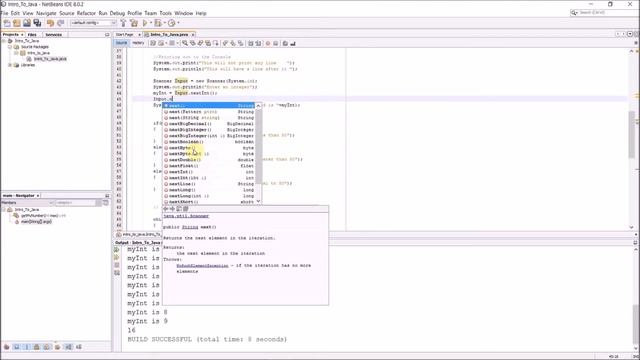Open the Run Project dropdown arrow
Screen dimensions: 640x360
[151, 23]
